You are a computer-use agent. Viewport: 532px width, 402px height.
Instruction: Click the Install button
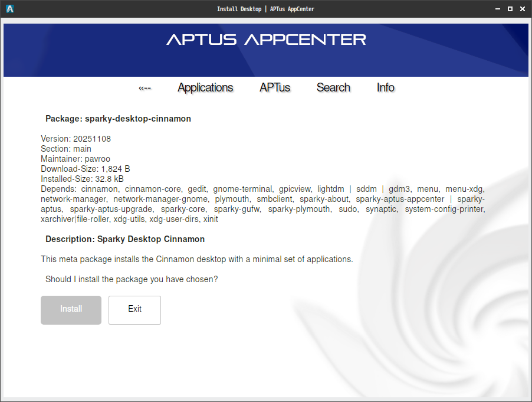pos(71,310)
